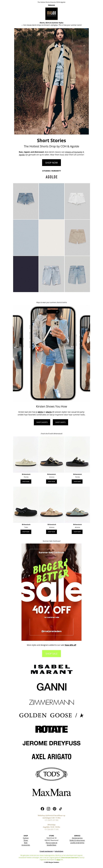Open the TikTok icon in footer
The image size is (103, 868).
pyautogui.click(x=60, y=809)
